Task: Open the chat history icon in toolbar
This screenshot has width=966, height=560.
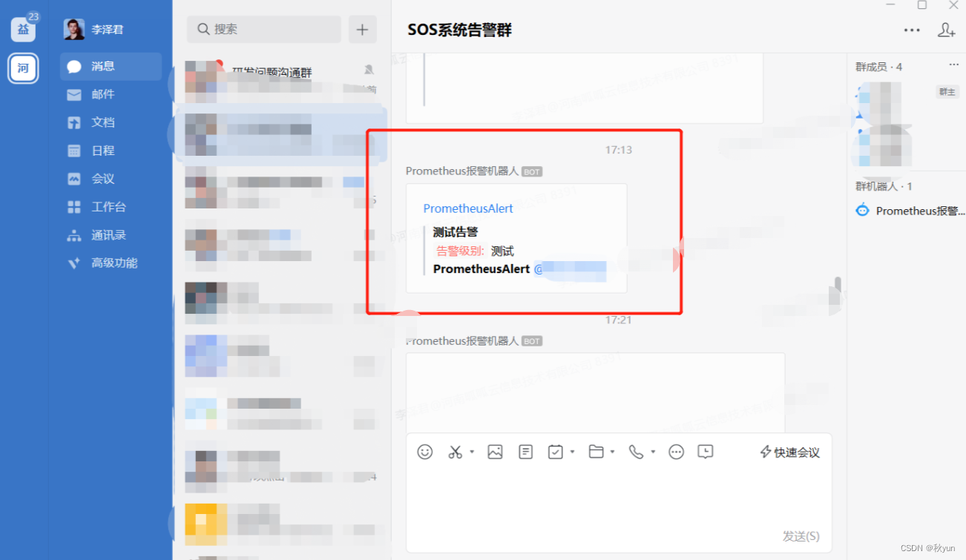Action: 706,452
